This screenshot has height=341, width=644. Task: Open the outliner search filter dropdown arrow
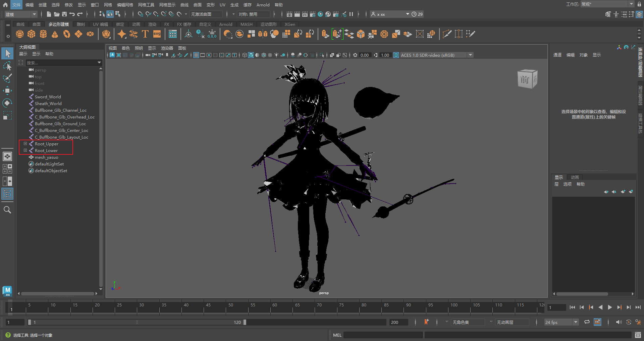point(99,62)
